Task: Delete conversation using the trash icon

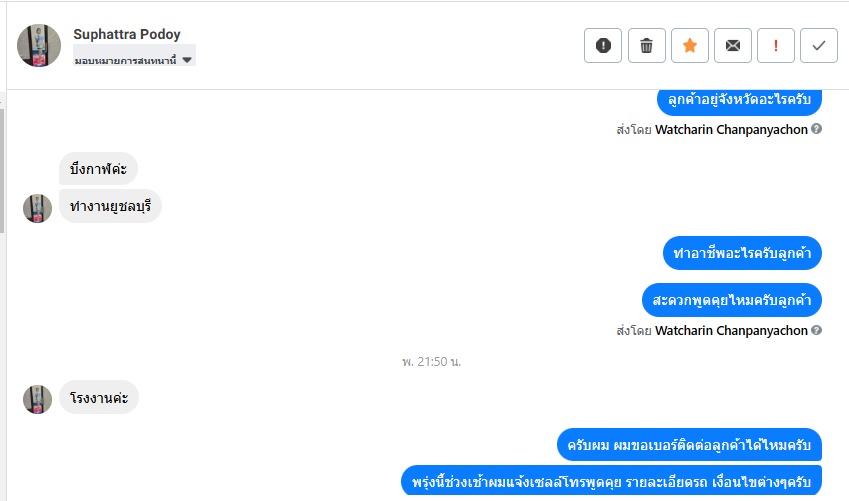Action: pyautogui.click(x=646, y=45)
